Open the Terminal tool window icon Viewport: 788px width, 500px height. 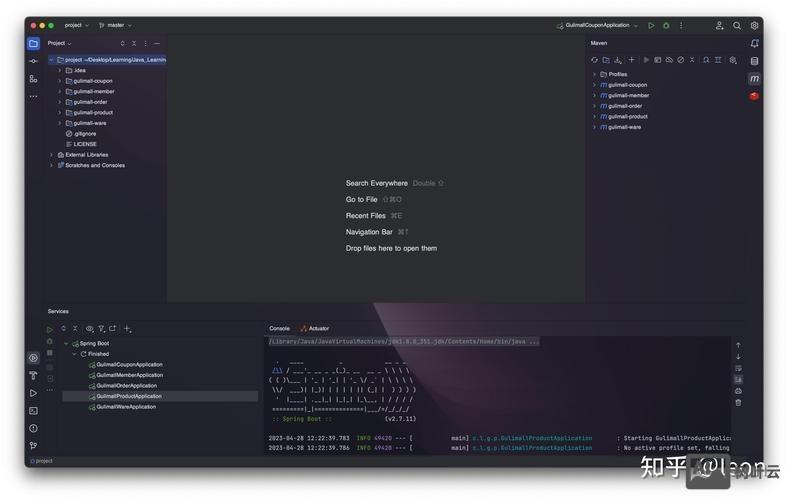(33, 411)
